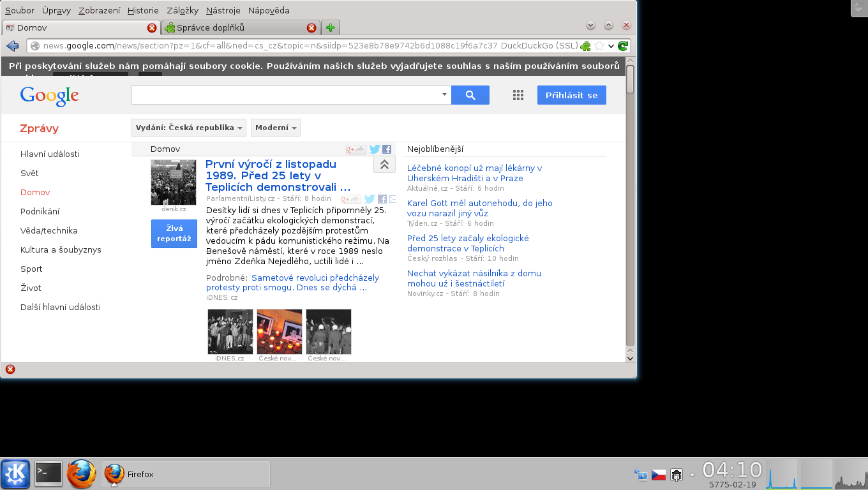Click the blue Google search magnifier button

coord(470,95)
